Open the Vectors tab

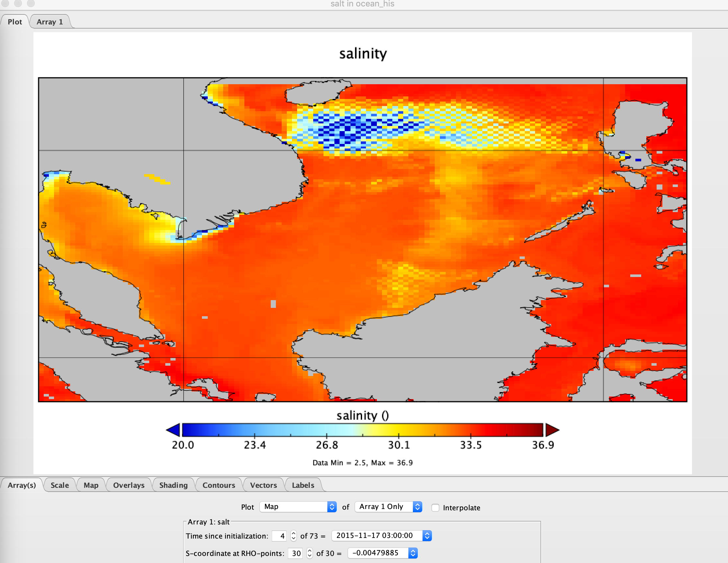click(x=263, y=485)
